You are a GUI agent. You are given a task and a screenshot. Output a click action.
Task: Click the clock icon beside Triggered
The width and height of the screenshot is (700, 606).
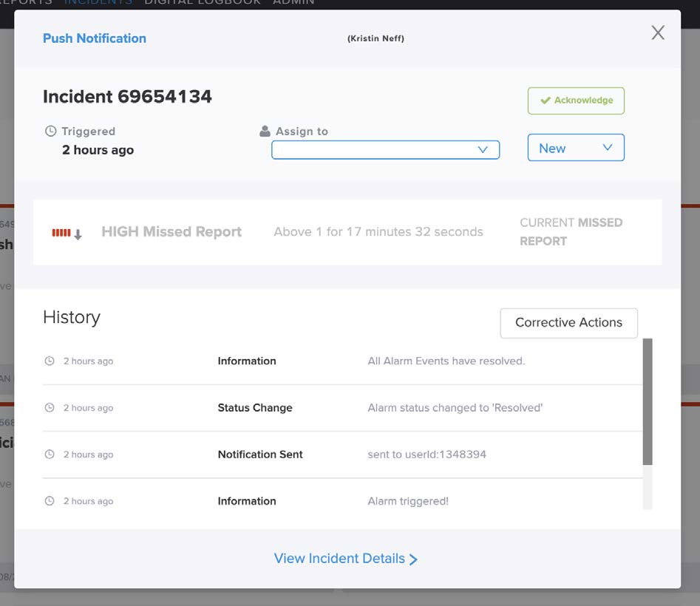(50, 132)
